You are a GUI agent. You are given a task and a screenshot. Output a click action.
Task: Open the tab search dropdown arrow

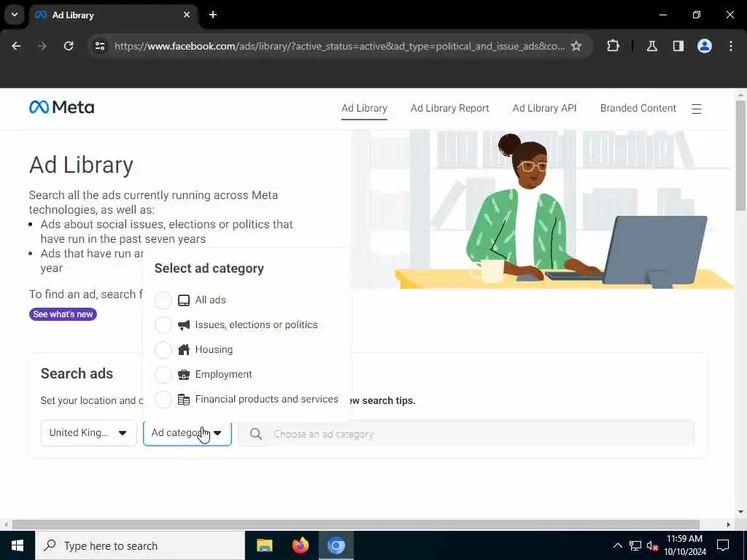[15, 15]
